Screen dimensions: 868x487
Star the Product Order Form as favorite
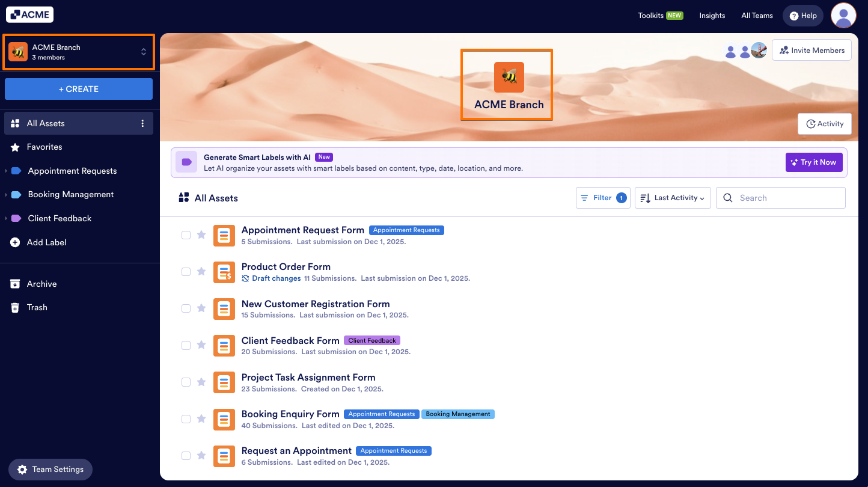(201, 272)
